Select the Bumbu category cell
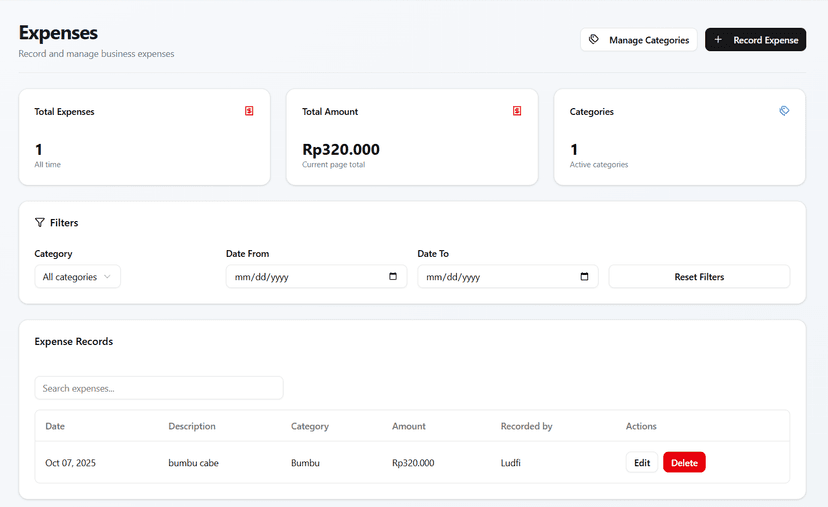Screen dimensions: 828x507 coord(305,463)
